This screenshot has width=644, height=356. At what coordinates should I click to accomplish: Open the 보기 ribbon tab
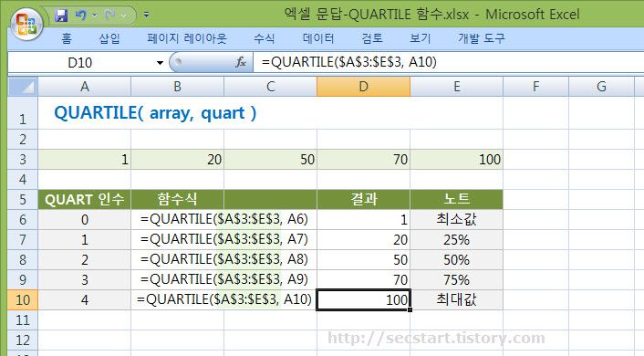tap(421, 38)
